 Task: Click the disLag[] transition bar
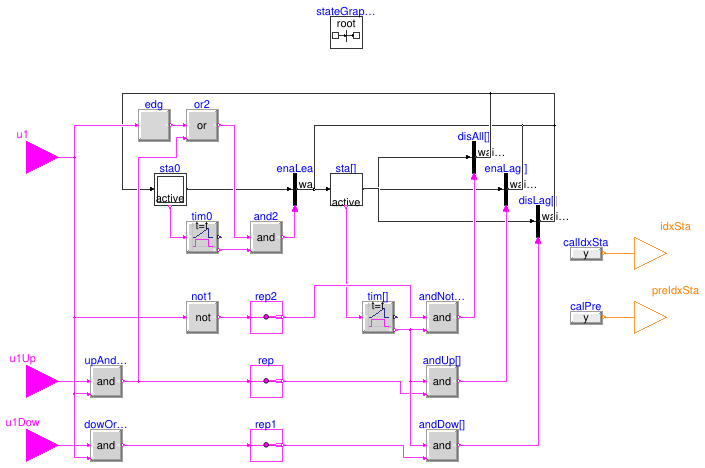538,222
